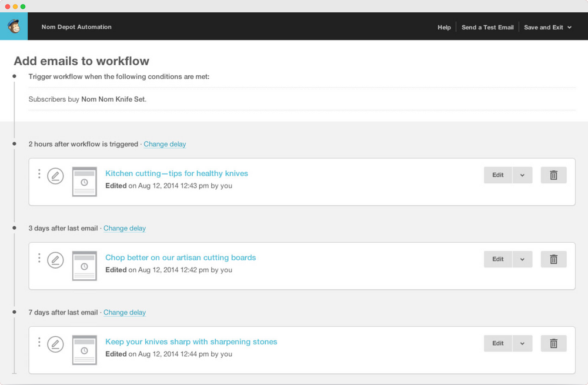Image resolution: width=588 pixels, height=385 pixels.
Task: Change delay on the 7-days-after email
Action: point(125,312)
